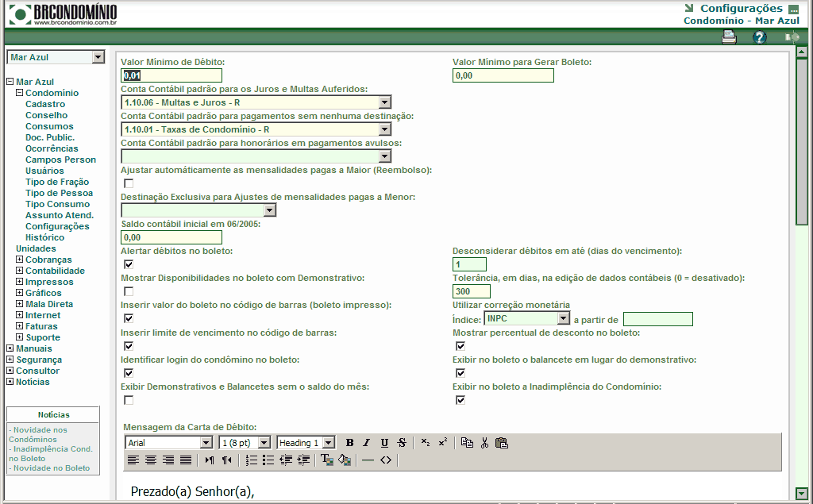The image size is (813, 504).
Task: Open Unidades in the sidebar tree
Action: pos(36,248)
